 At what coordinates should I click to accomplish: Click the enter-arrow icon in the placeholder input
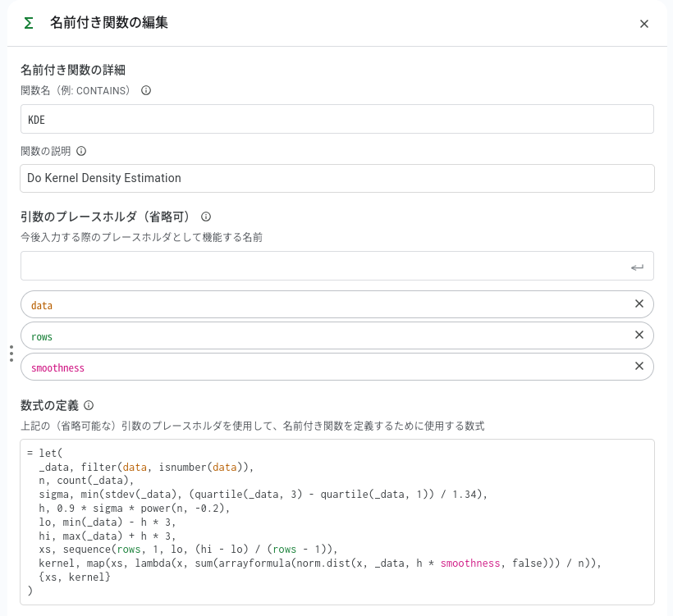click(637, 267)
